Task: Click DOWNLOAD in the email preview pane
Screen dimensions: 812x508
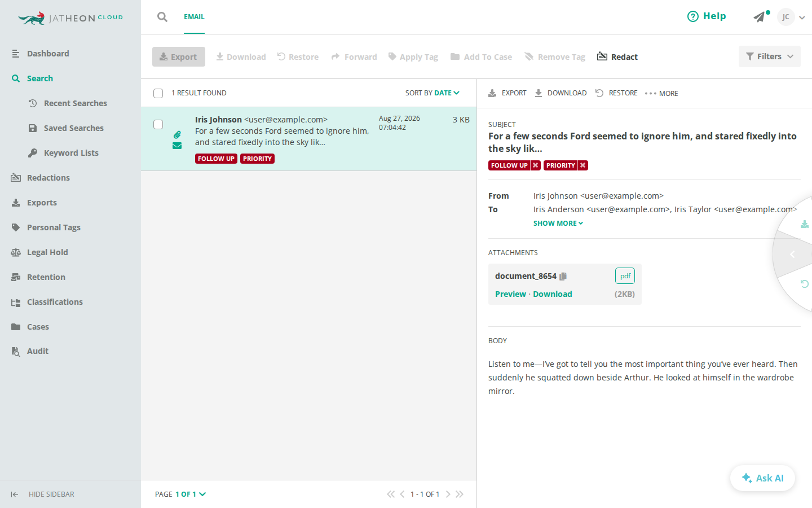Action: 561,93
